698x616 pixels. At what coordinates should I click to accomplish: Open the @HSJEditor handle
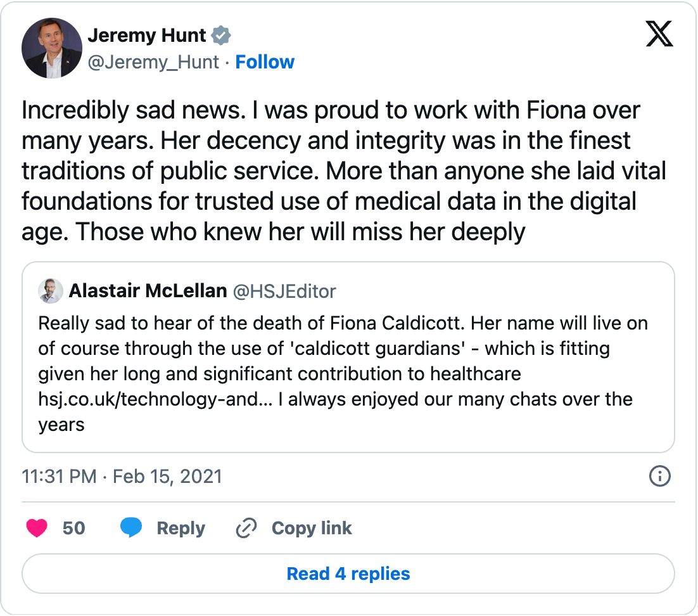[285, 291]
